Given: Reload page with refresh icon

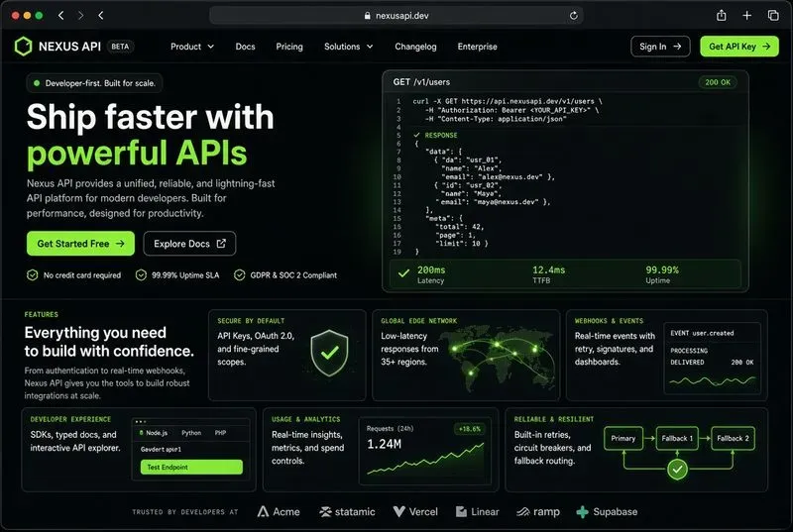Looking at the screenshot, I should pyautogui.click(x=574, y=16).
